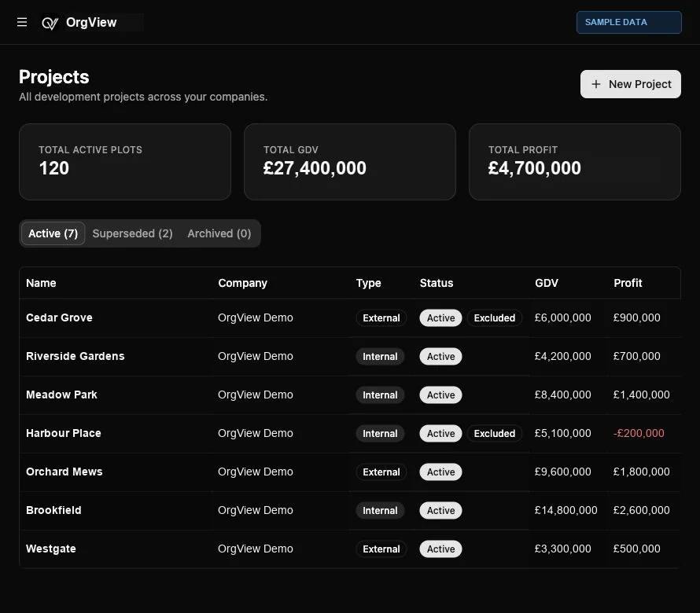Screen dimensions: 700x613
Task: Click the Total Active Plots card
Action: tap(125, 162)
